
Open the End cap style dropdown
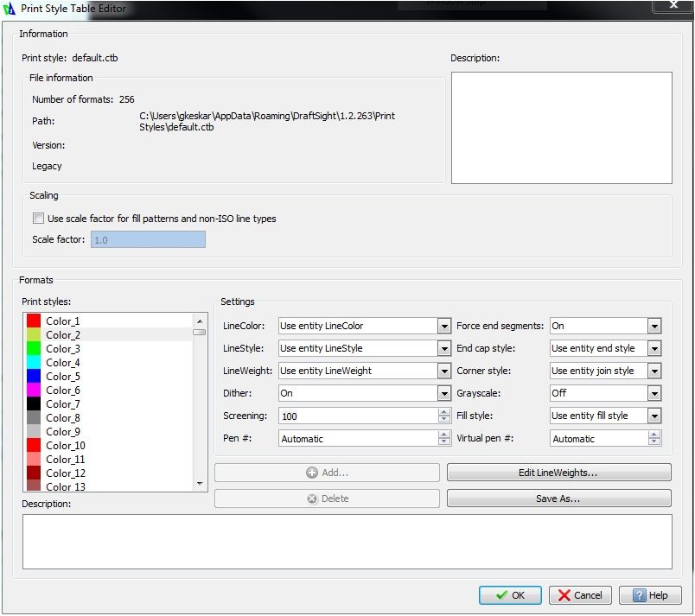pos(654,348)
